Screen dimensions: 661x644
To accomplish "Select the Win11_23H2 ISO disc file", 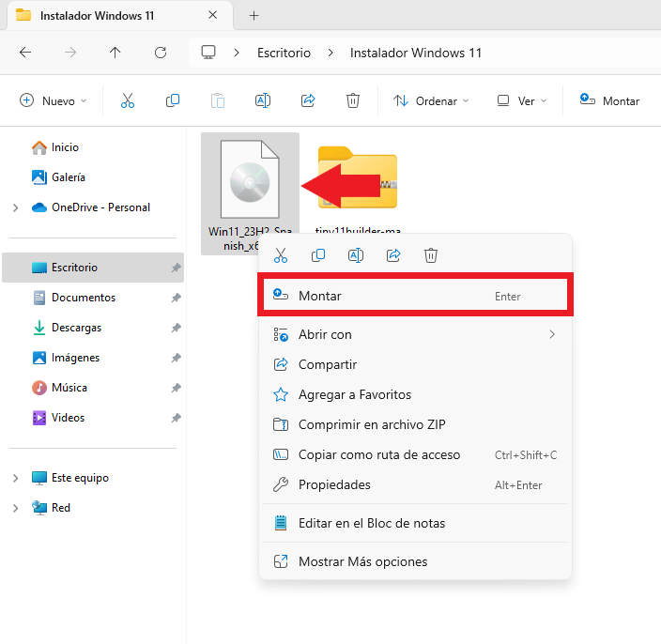I will pos(250,194).
